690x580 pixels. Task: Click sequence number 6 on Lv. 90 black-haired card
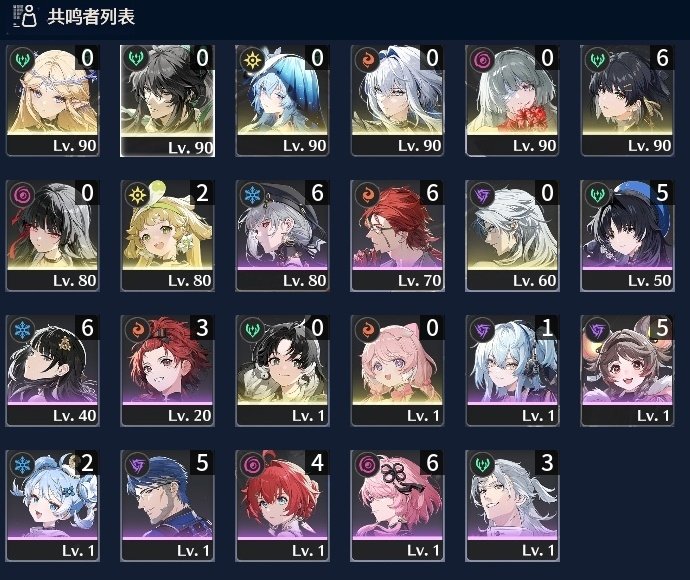[662, 58]
